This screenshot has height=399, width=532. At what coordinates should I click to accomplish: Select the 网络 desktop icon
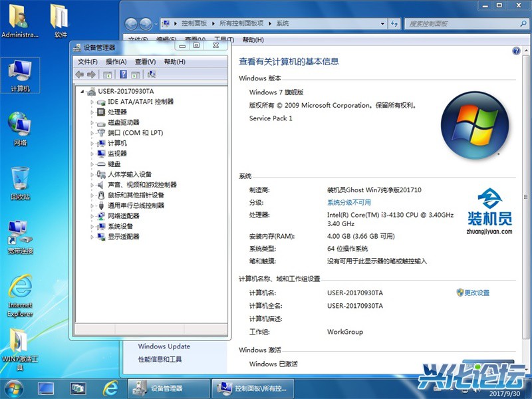pyautogui.click(x=21, y=129)
